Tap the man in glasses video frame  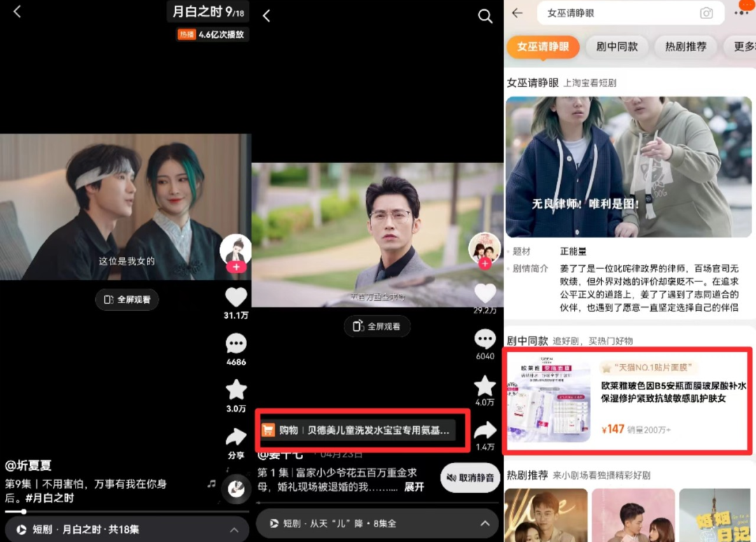[x=377, y=235]
